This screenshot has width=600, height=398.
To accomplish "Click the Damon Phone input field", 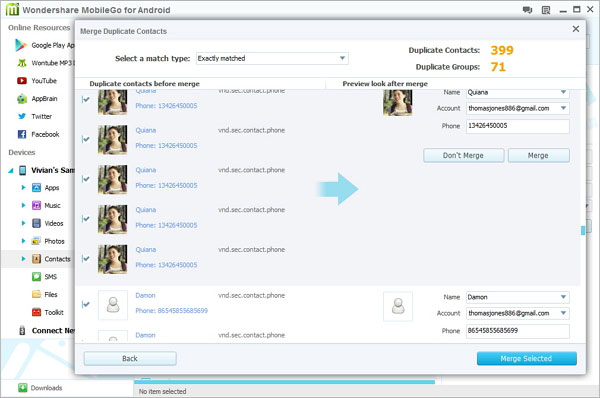I will (x=517, y=331).
